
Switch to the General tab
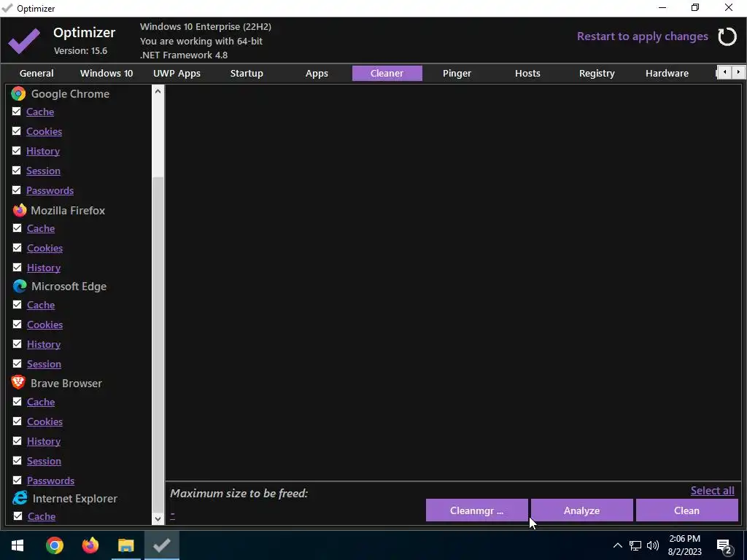click(36, 74)
